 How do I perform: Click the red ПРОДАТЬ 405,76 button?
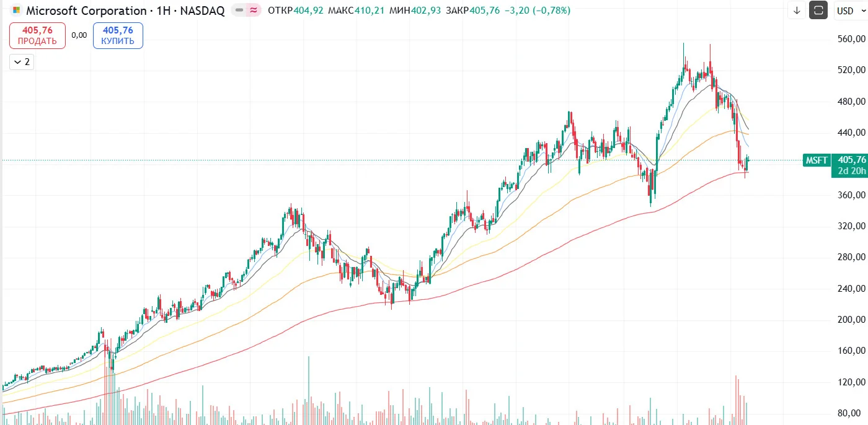click(x=37, y=35)
